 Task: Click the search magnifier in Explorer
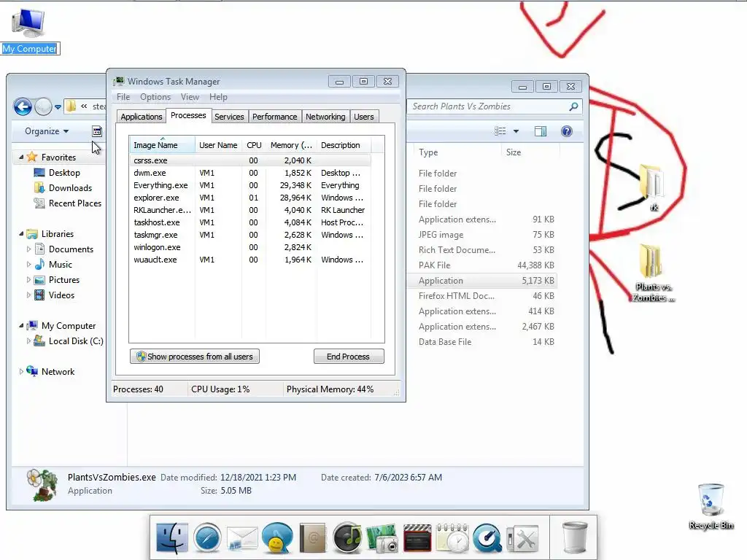pos(573,106)
